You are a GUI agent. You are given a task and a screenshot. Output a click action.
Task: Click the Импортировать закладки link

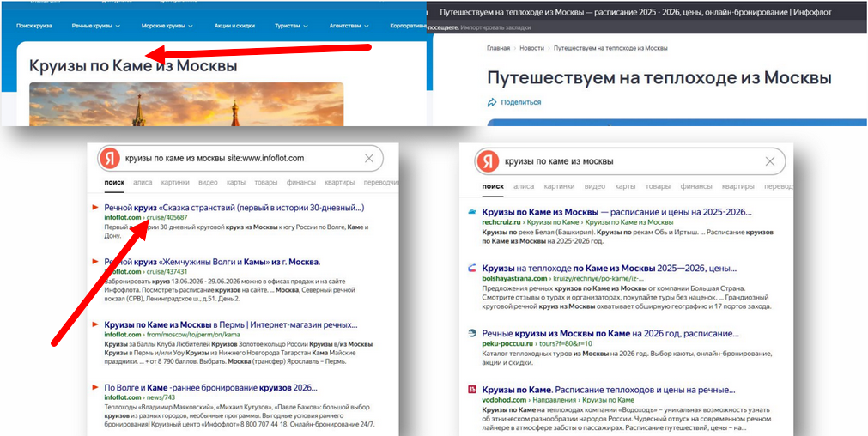[495, 27]
